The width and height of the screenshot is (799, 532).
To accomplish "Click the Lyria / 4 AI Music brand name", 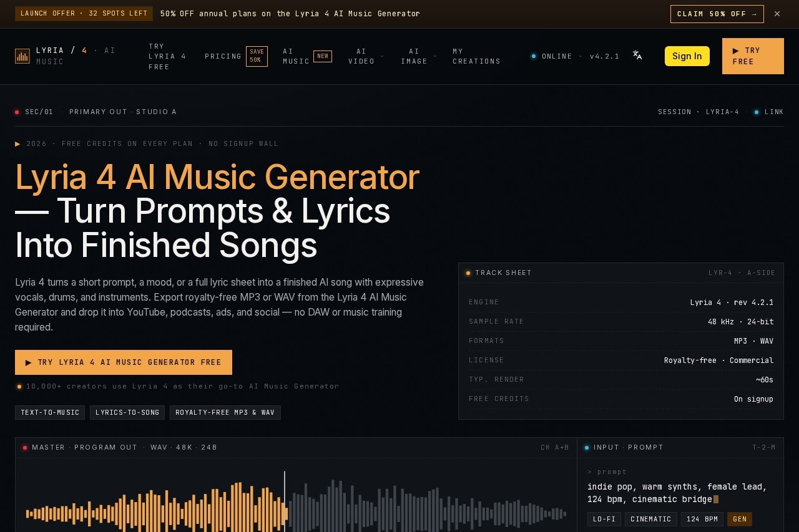I will point(76,56).
